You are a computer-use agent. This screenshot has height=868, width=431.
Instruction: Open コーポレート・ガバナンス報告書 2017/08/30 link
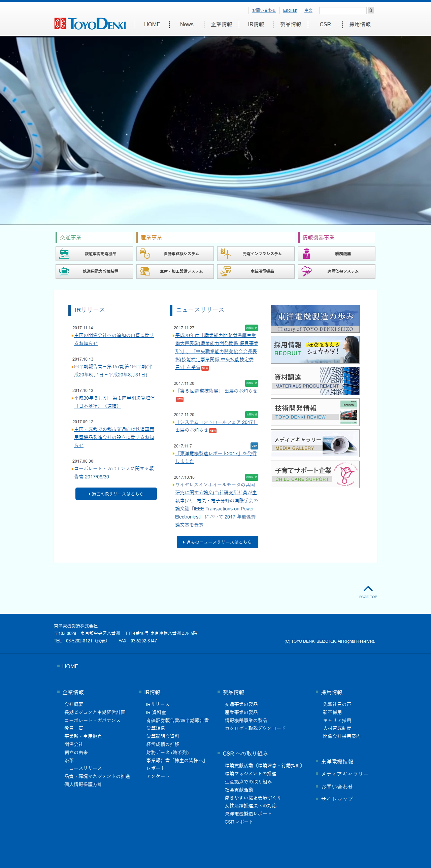(113, 473)
